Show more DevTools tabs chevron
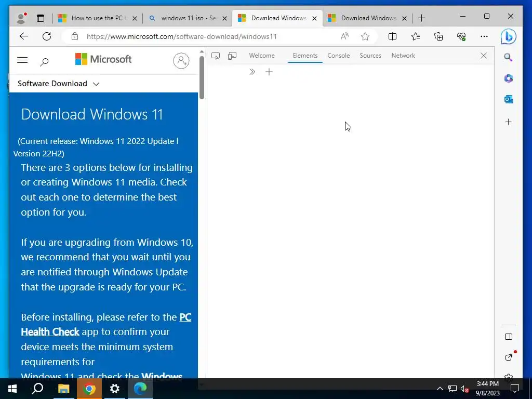 point(252,72)
